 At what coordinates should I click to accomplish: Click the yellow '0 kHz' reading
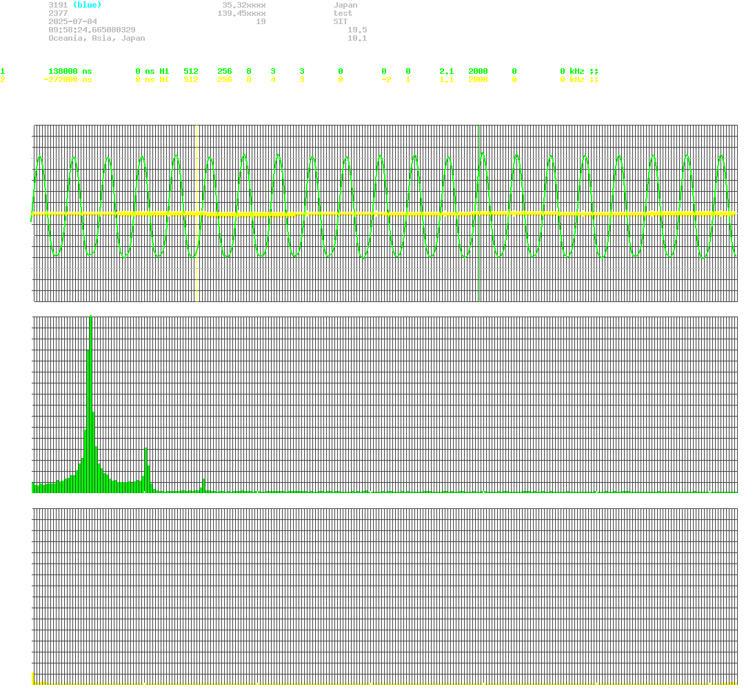pyautogui.click(x=572, y=79)
